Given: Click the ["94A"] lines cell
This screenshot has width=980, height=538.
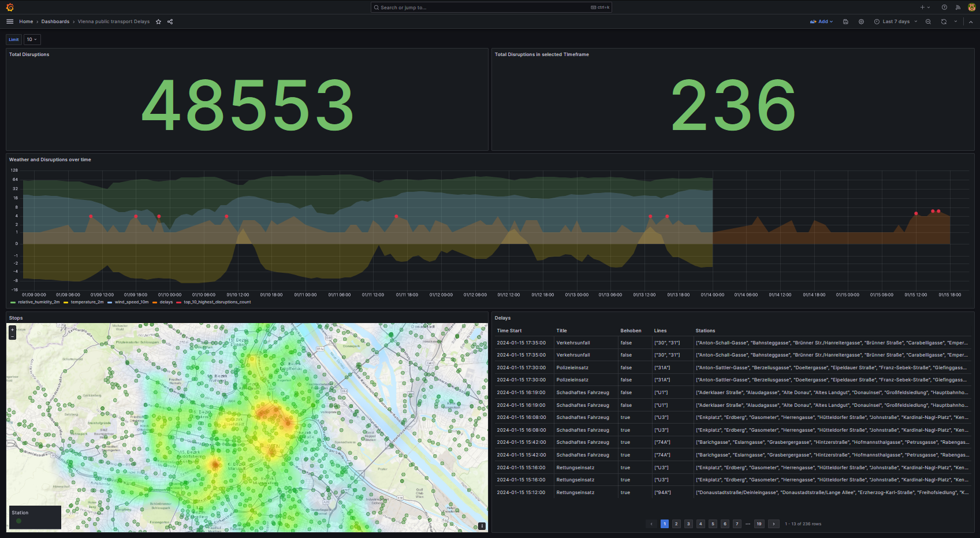Looking at the screenshot, I should click(x=672, y=492).
